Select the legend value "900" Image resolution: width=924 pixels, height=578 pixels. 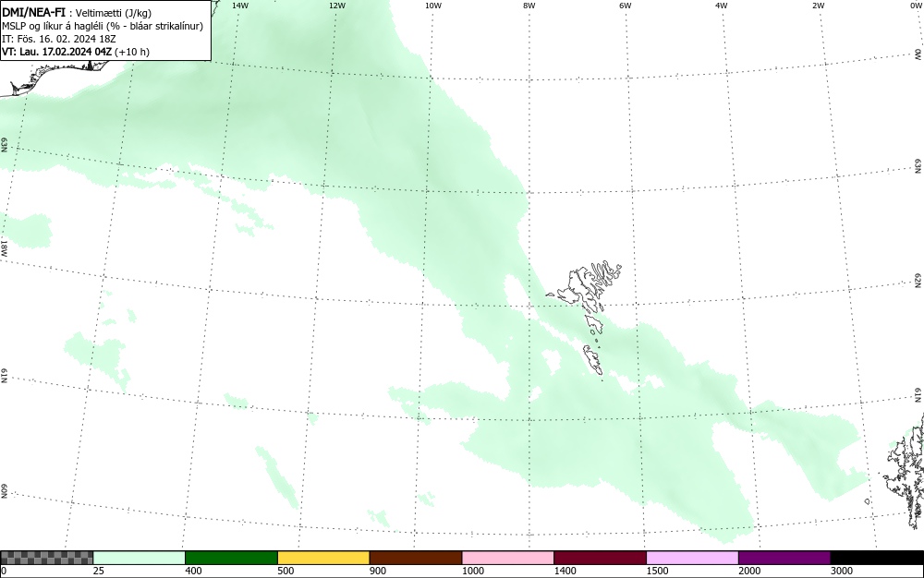click(378, 571)
